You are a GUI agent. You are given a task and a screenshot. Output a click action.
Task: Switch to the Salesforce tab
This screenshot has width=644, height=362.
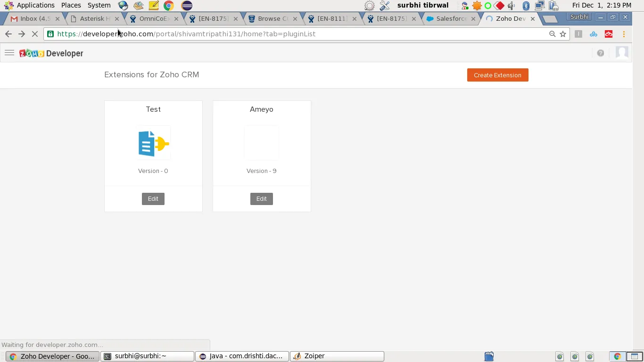click(x=451, y=19)
